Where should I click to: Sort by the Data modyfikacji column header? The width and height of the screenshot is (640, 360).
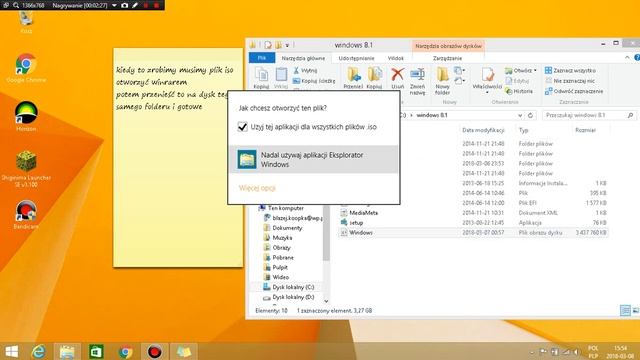(483, 130)
